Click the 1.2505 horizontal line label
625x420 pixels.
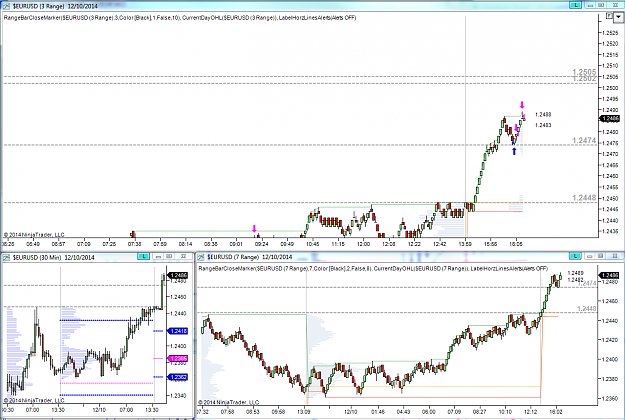584,72
